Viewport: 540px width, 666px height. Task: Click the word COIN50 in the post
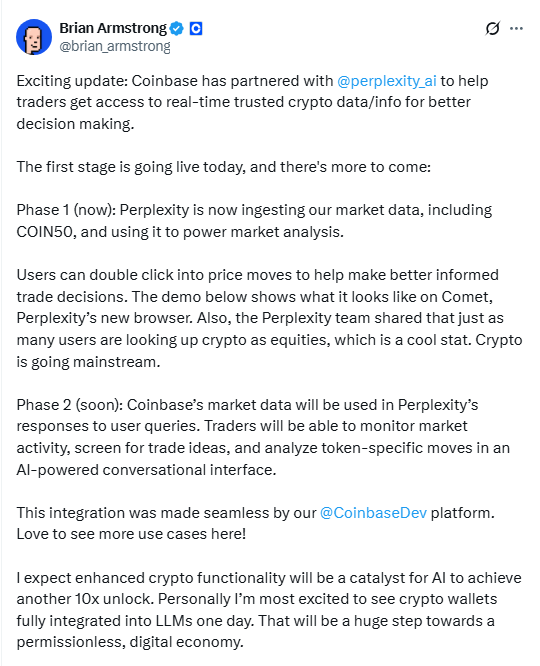[x=45, y=232]
